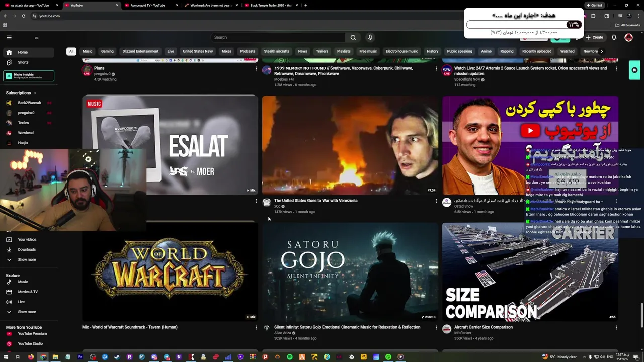Viewport: 644px width, 362px height.
Task: Select the Recently uploaded chip
Action: pos(537,51)
